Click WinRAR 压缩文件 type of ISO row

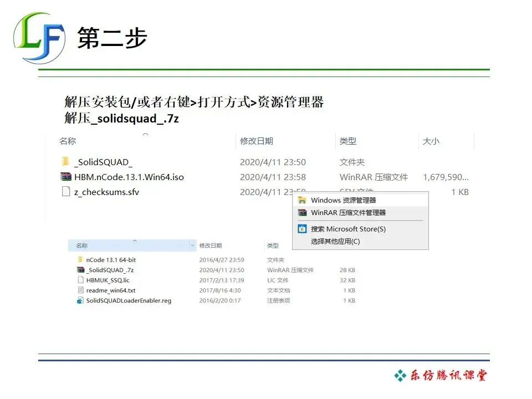[374, 177]
